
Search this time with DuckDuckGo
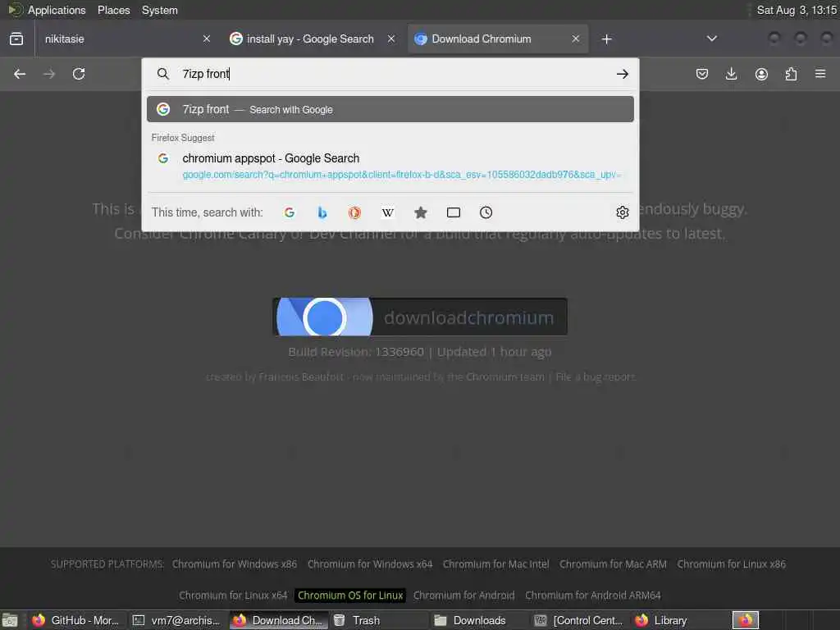point(354,212)
